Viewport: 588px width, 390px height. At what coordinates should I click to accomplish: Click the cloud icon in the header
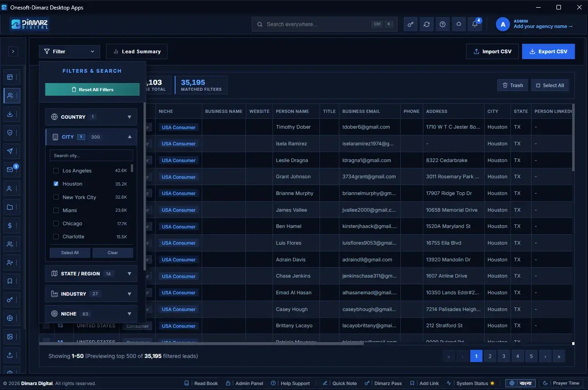click(459, 24)
